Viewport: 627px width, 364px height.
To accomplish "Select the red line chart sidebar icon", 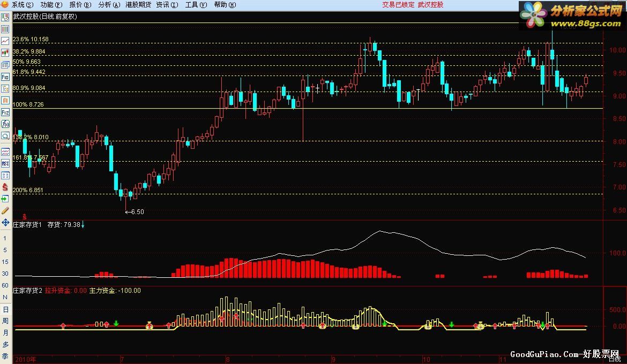I will pyautogui.click(x=5, y=41).
